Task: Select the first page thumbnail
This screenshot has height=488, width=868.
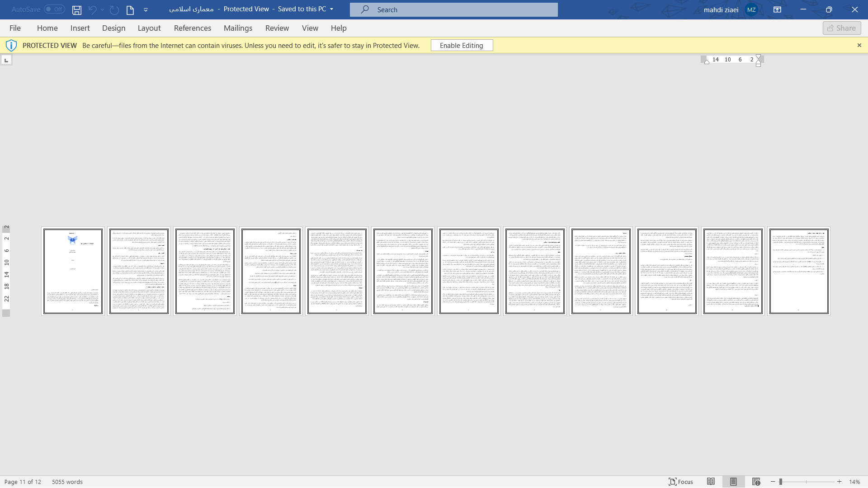Action: (x=73, y=270)
